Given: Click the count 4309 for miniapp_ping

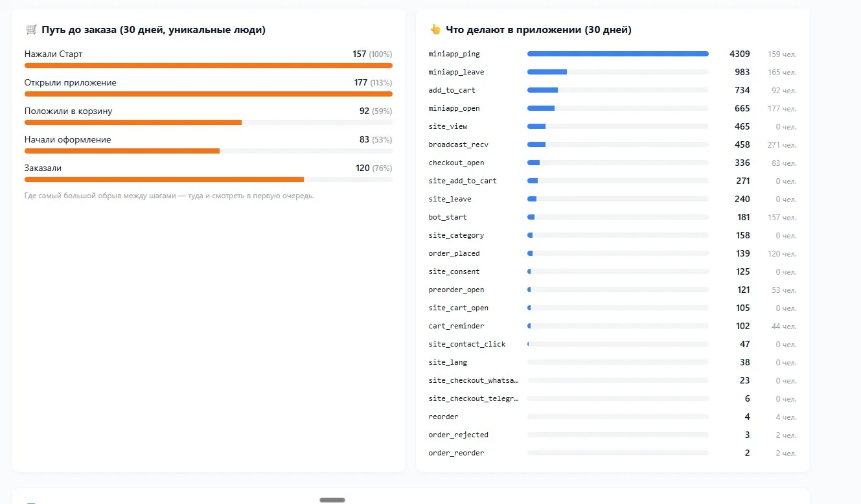Looking at the screenshot, I should click(x=739, y=54).
